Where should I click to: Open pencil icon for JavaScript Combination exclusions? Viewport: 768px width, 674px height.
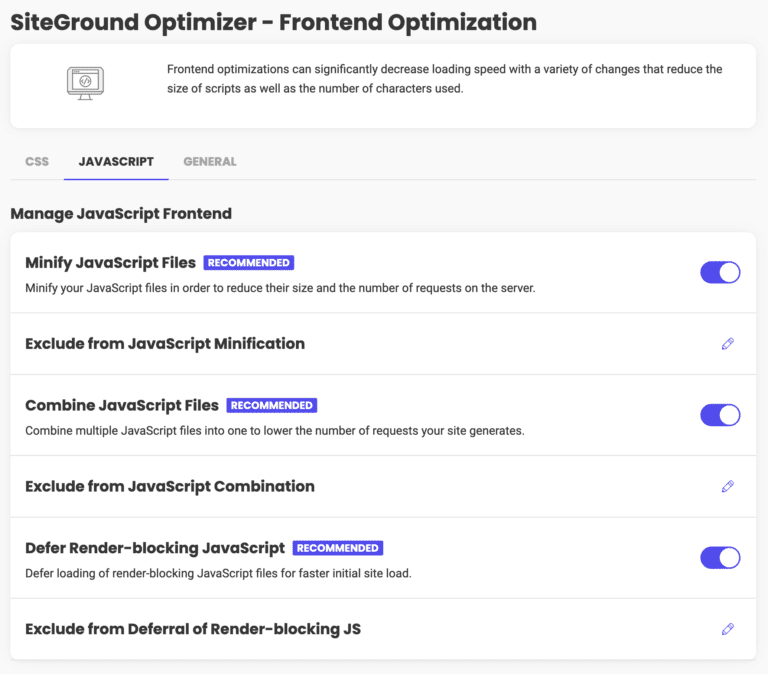(x=727, y=486)
